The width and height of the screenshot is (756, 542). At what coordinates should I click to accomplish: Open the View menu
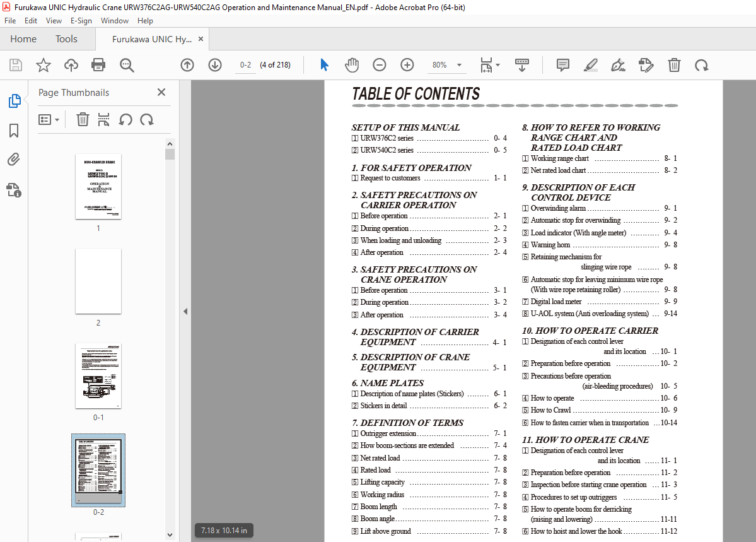[54, 21]
